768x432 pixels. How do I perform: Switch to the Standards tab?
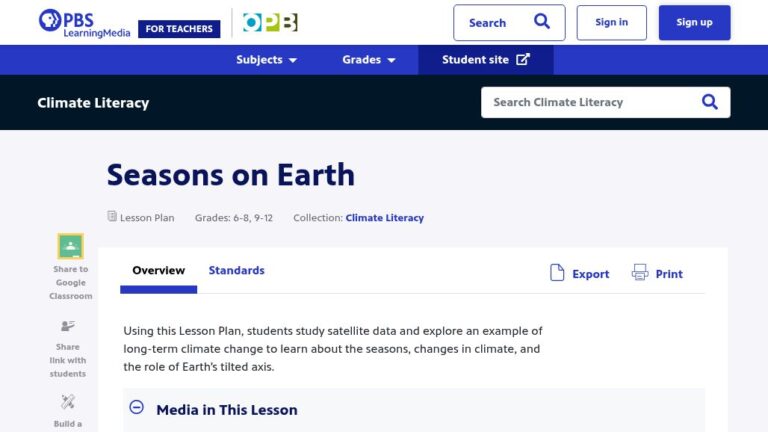click(x=237, y=270)
